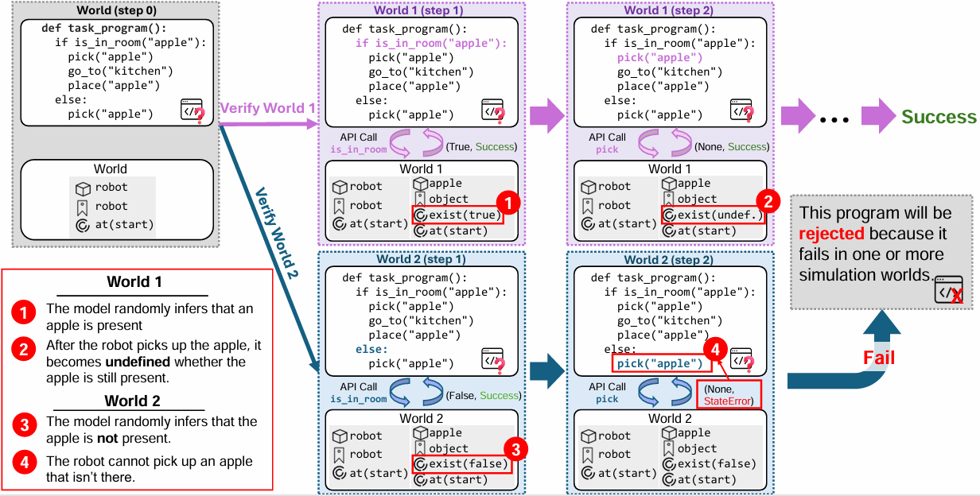Click the object bookmark icon in World 1 (step 1)

coord(421,200)
